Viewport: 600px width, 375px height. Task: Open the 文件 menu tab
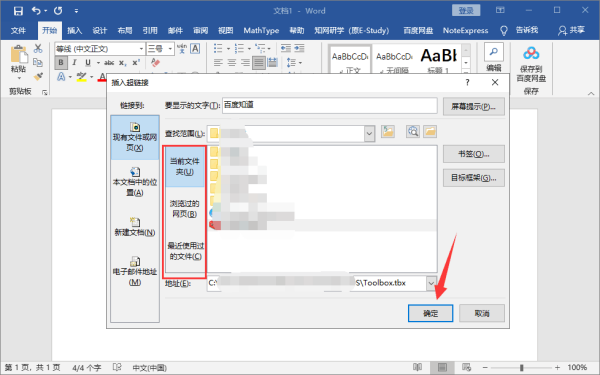click(18, 30)
